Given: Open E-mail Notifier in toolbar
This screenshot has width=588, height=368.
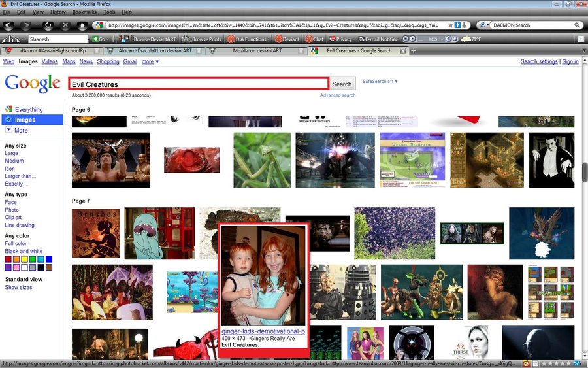Looking at the screenshot, I should pyautogui.click(x=378, y=39).
